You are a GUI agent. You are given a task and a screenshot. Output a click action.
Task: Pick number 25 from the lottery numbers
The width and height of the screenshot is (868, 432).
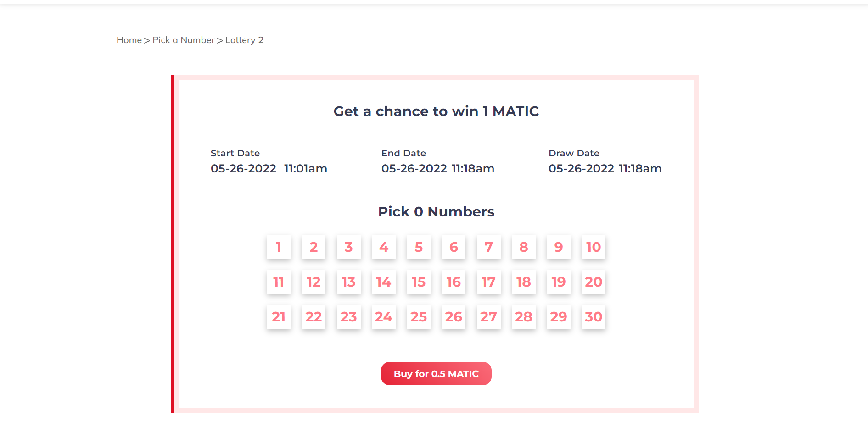pos(418,316)
